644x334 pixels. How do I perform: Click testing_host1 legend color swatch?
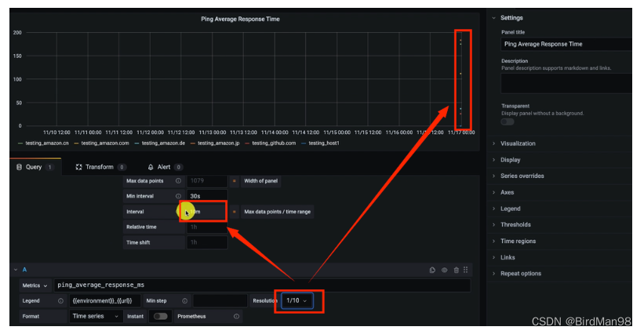click(304, 143)
